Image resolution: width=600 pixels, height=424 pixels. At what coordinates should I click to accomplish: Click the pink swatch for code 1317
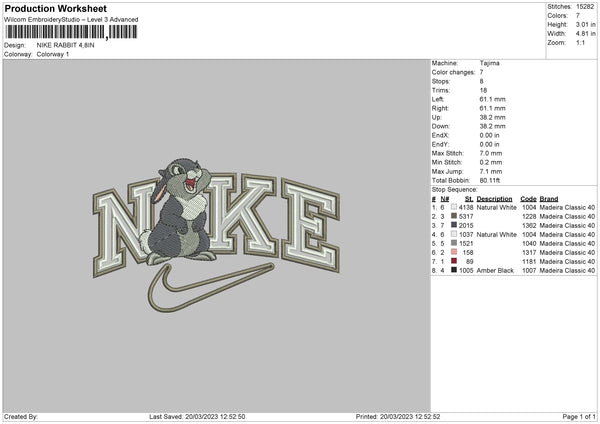[454, 252]
